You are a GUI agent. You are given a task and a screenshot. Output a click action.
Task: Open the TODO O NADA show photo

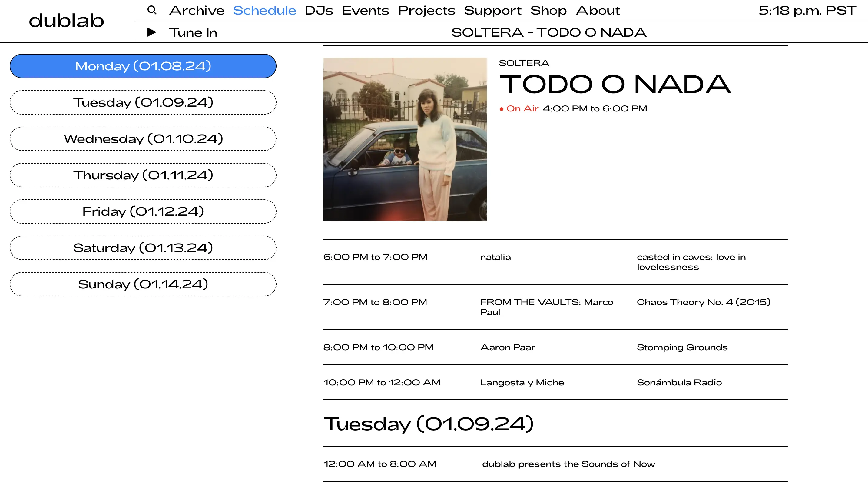coord(405,139)
